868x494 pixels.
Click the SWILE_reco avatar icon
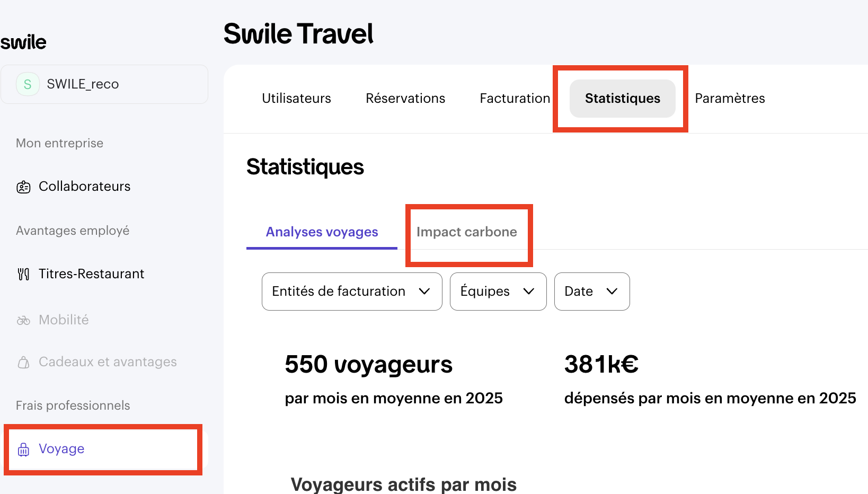[28, 84]
